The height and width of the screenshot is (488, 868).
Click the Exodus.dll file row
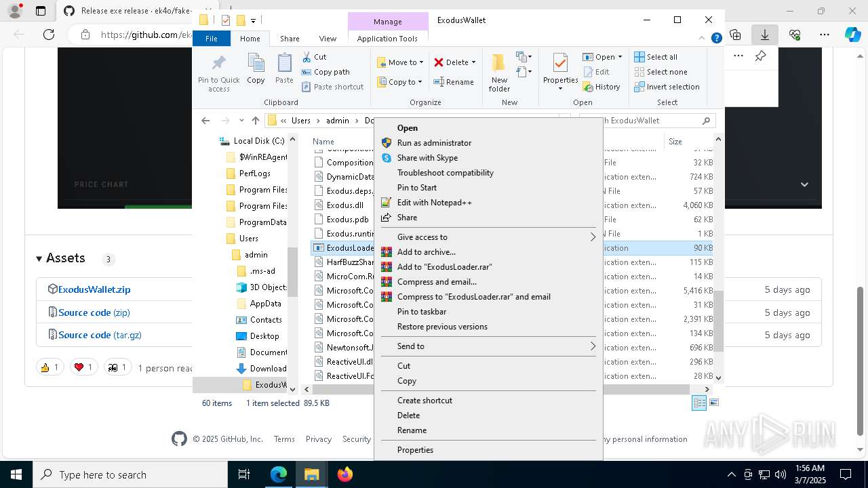(x=345, y=205)
